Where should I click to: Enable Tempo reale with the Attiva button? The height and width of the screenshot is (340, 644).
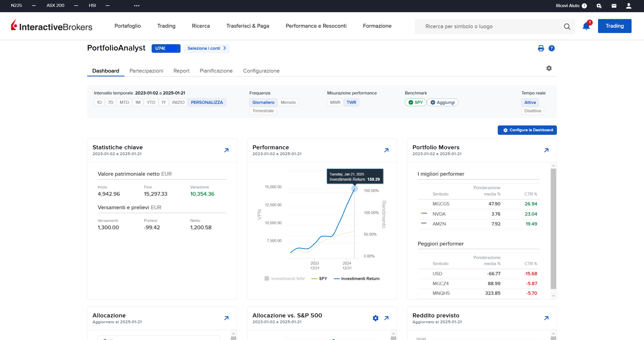tap(530, 102)
